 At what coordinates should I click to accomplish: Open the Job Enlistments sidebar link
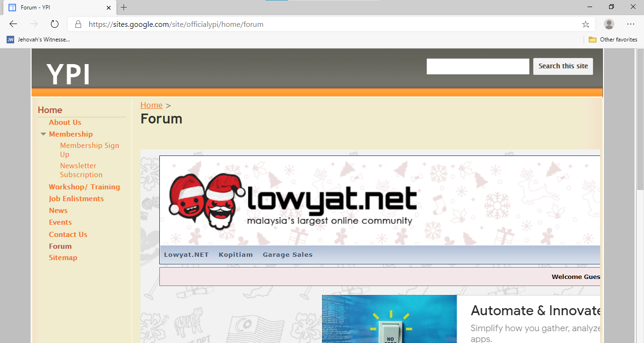click(x=76, y=199)
